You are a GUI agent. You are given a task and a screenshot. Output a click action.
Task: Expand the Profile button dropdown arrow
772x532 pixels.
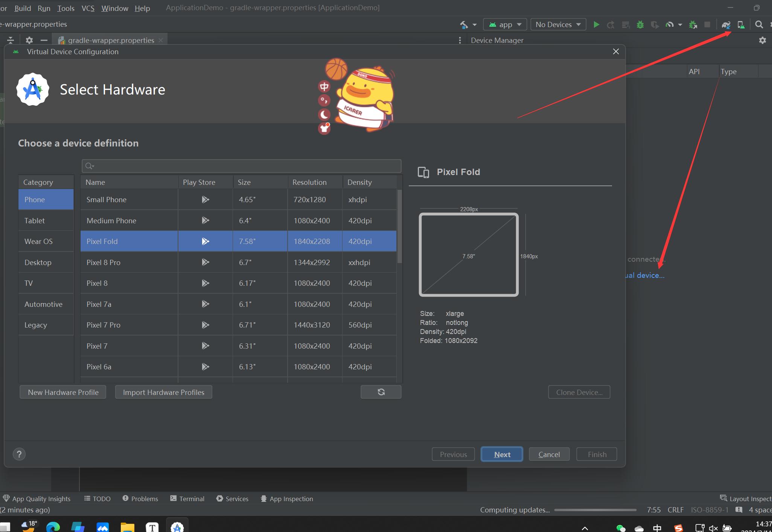(680, 25)
